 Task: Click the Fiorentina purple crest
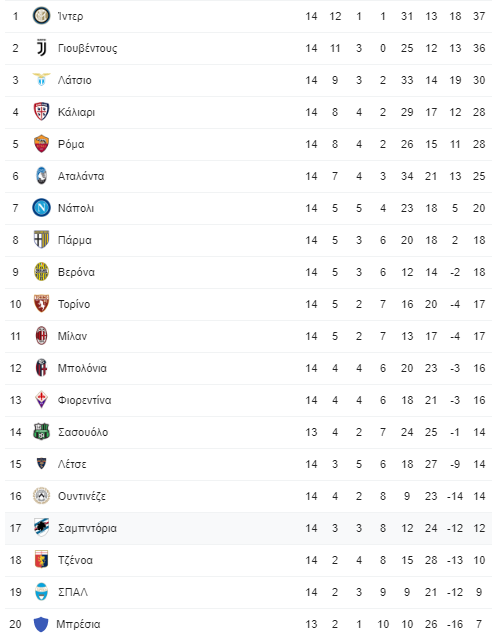tap(41, 400)
